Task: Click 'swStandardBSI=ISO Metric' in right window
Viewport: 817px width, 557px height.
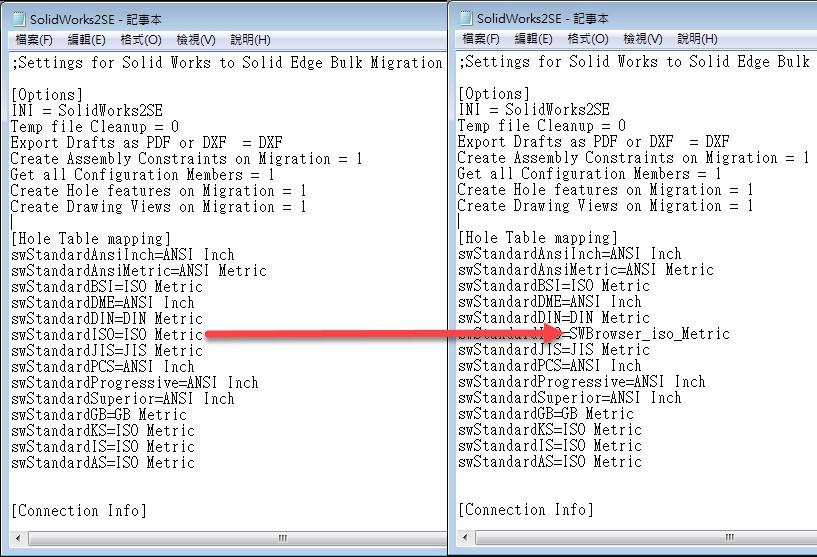Action: pyautogui.click(x=554, y=286)
